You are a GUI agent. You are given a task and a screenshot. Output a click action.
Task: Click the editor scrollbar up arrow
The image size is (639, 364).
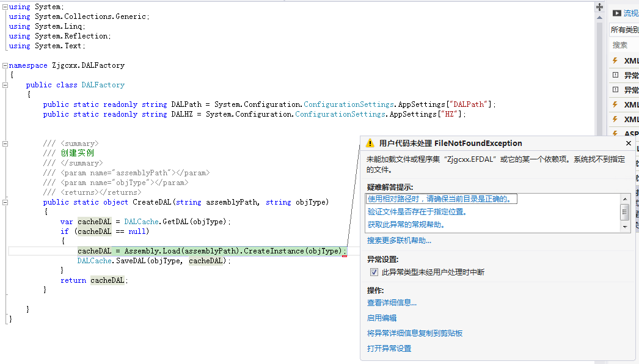coord(599,18)
